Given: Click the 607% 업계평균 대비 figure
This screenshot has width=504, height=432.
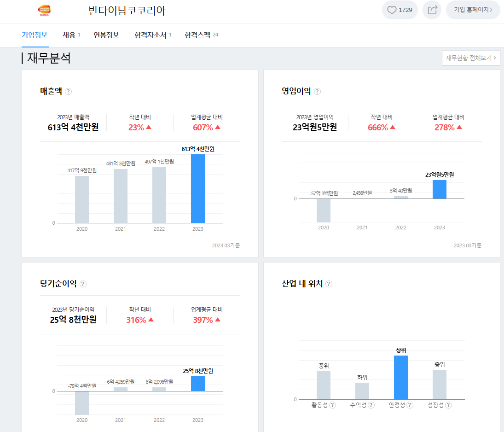Looking at the screenshot, I should click(206, 128).
